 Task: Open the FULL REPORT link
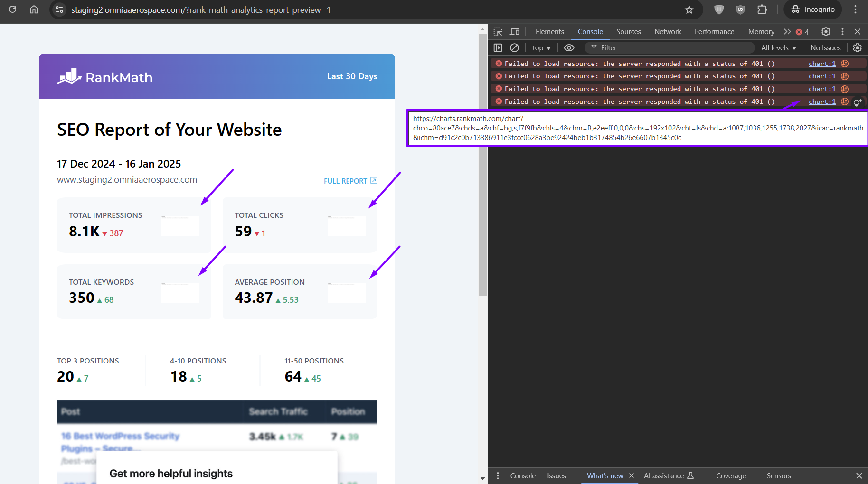click(350, 181)
